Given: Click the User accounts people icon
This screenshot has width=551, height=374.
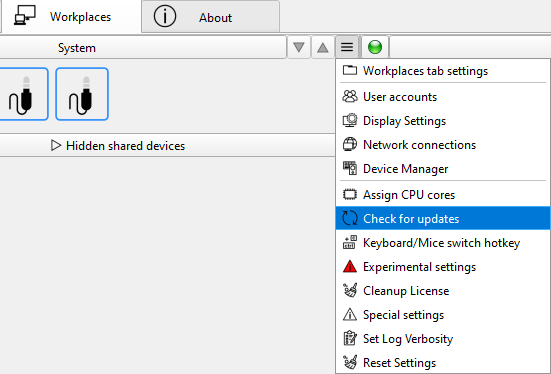Looking at the screenshot, I should point(350,96).
